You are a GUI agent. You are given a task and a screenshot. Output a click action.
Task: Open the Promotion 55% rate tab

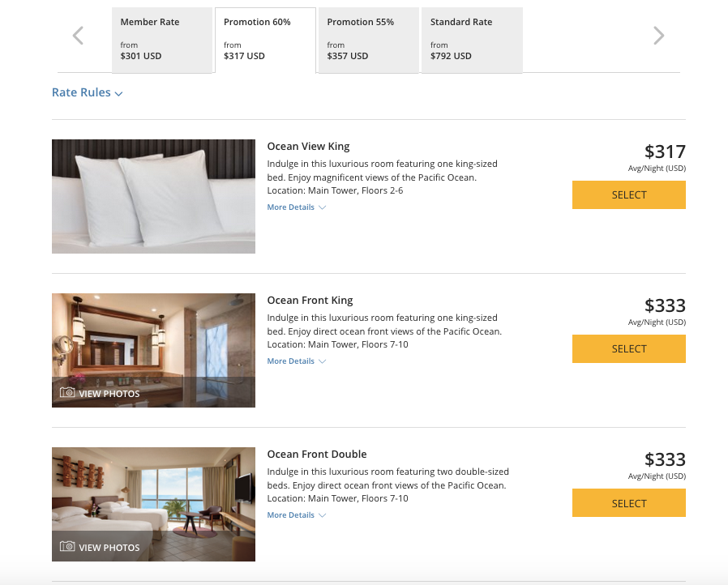(x=368, y=40)
